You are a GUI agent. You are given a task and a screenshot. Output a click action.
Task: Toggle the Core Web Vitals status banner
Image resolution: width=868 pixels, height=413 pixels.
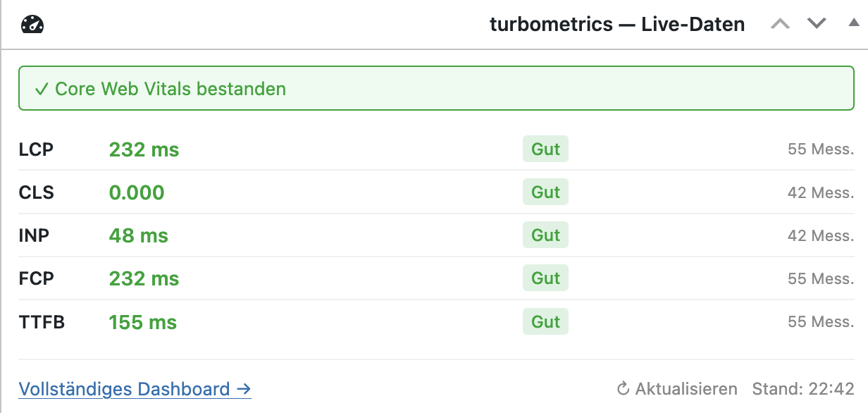pos(434,88)
